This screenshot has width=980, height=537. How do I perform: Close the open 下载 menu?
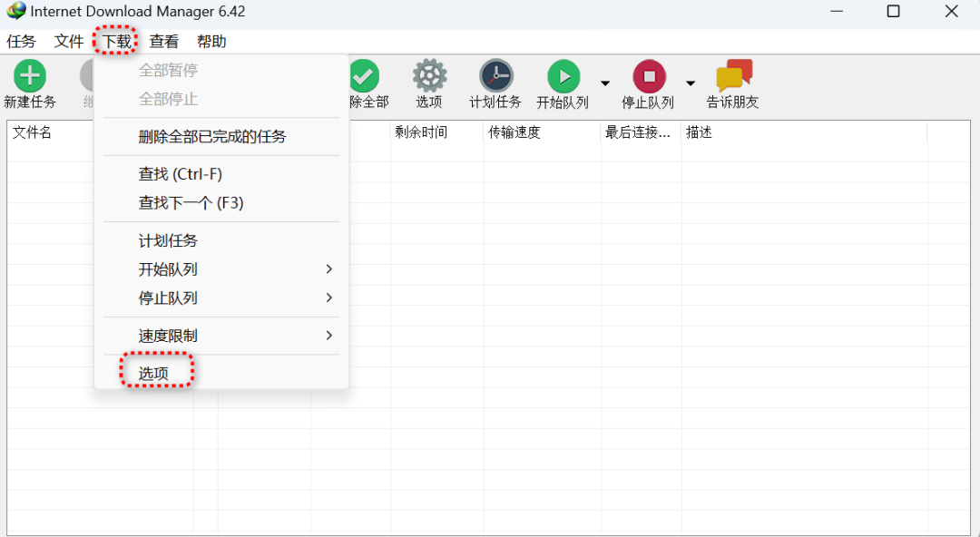(116, 41)
